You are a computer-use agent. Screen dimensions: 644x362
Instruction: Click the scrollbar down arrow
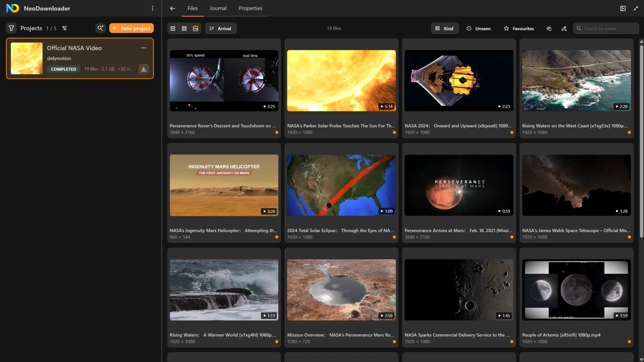[641, 360]
